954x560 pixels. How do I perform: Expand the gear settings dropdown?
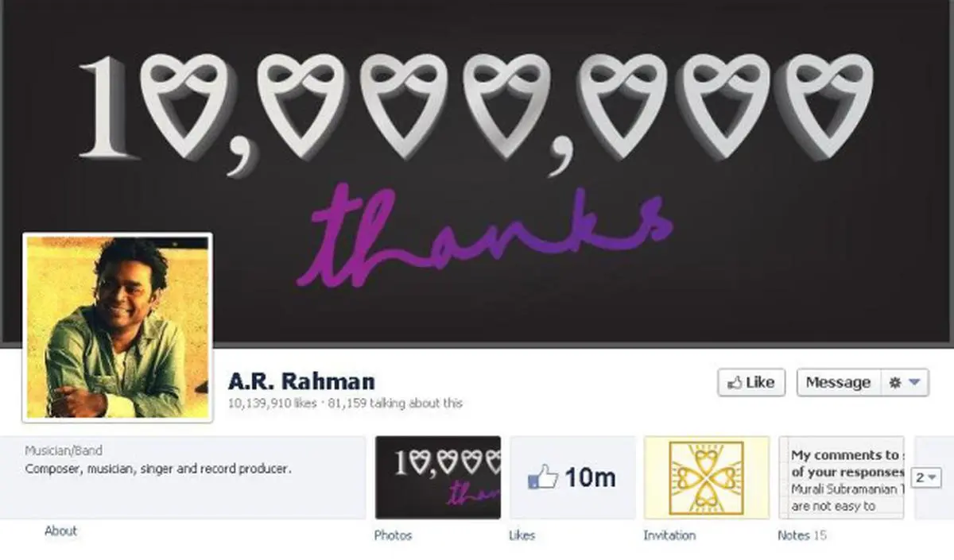[905, 382]
